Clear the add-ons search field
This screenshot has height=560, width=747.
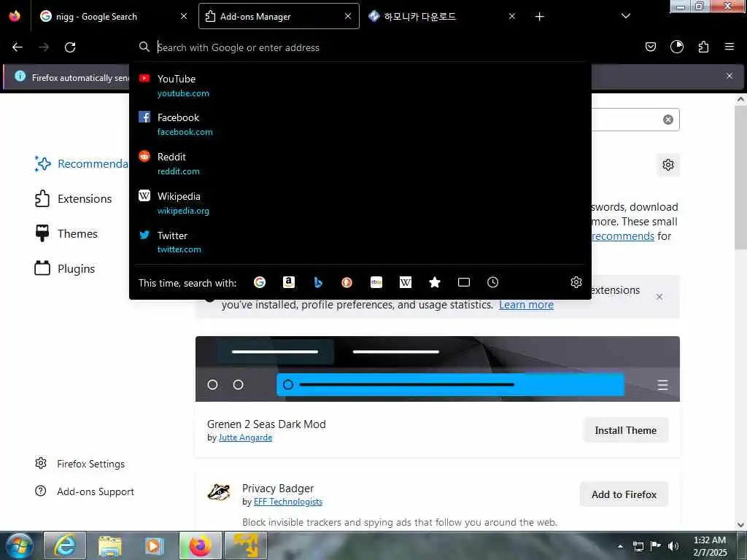pos(668,120)
